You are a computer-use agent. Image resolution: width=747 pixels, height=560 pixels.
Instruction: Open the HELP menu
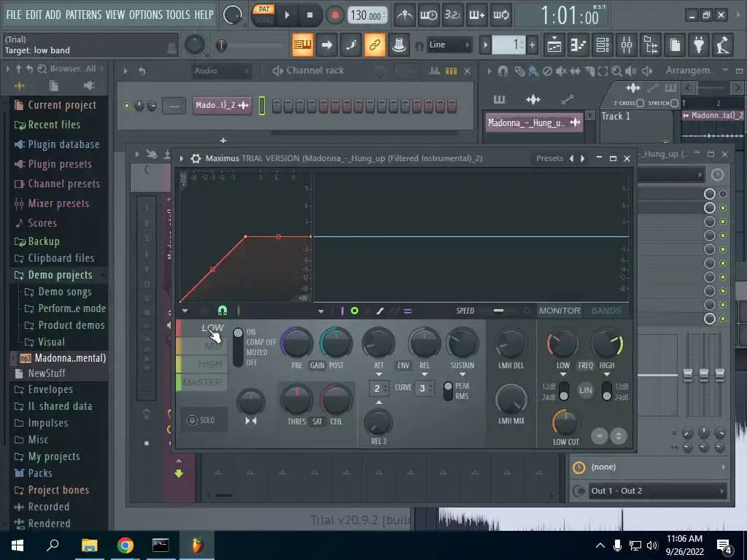(x=204, y=15)
